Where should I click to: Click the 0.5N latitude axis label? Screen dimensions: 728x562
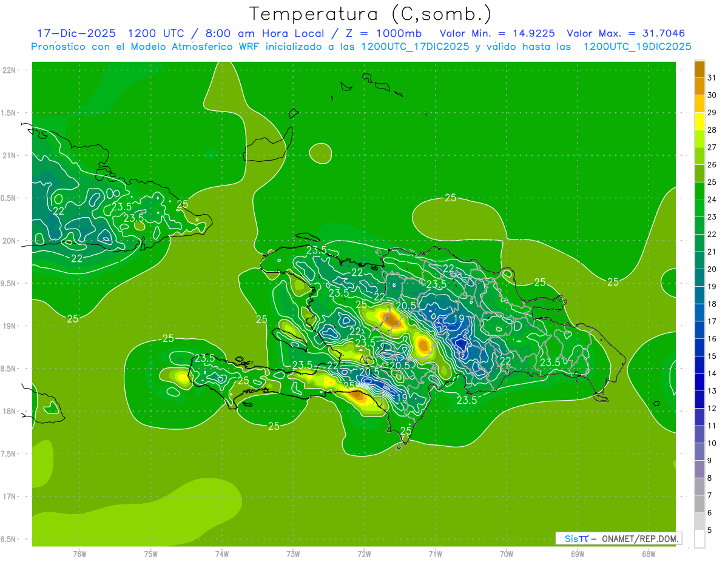pyautogui.click(x=10, y=198)
